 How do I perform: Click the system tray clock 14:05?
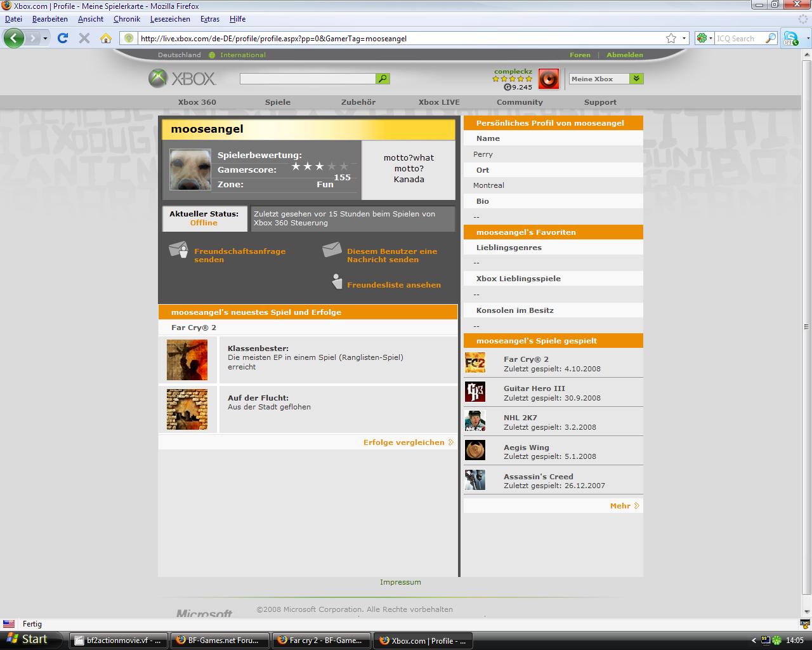[x=795, y=640]
